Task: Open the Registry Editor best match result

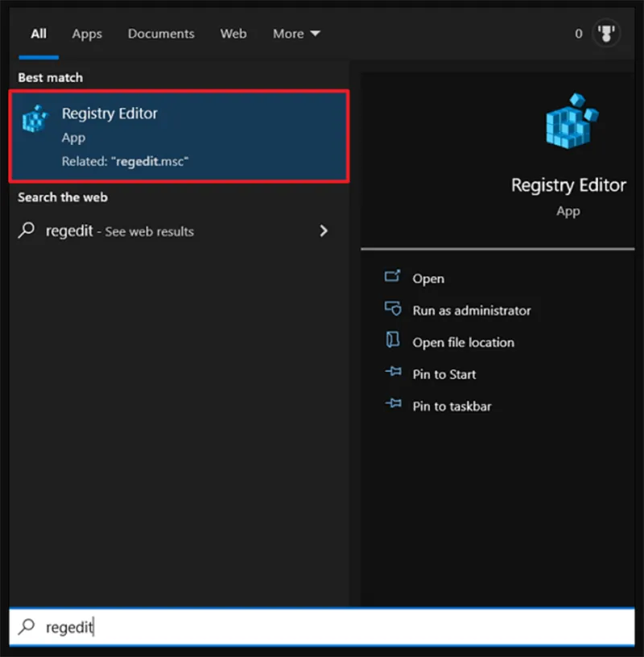Action: (179, 136)
